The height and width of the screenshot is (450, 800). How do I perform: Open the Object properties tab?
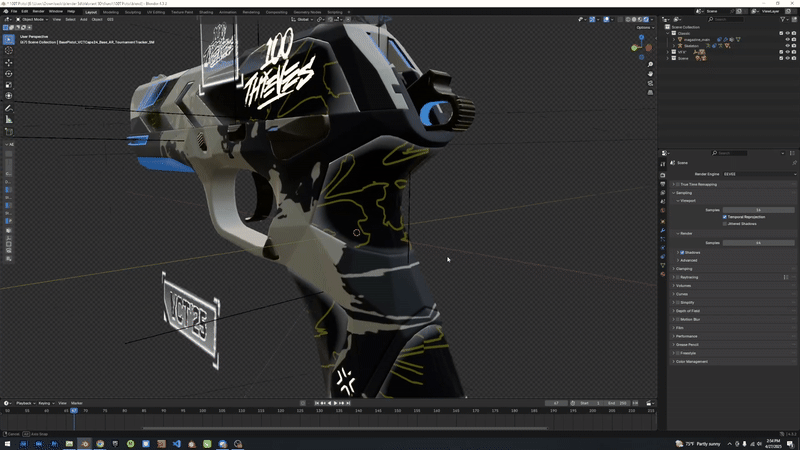click(663, 221)
